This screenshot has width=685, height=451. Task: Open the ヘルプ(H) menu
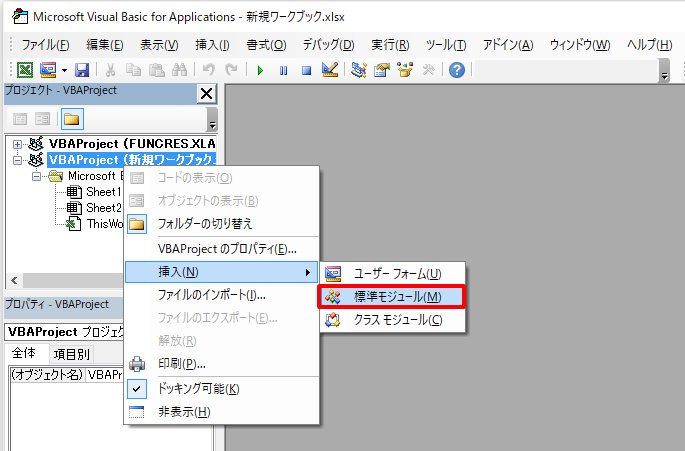point(650,45)
